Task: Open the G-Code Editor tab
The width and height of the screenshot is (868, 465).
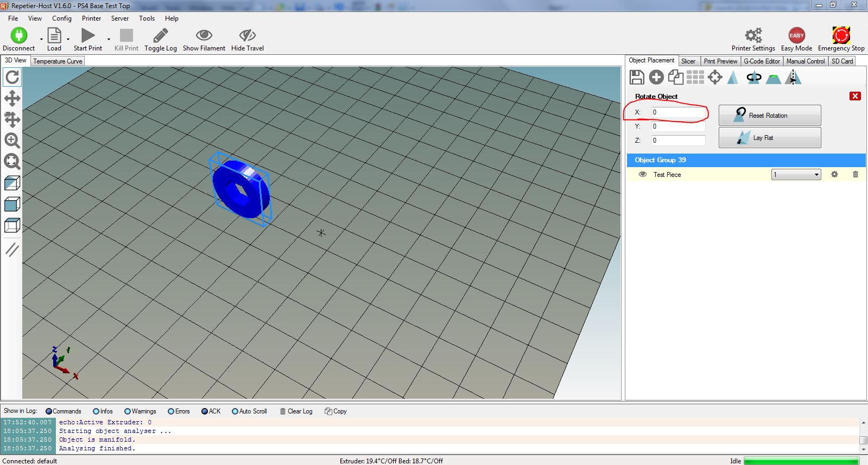Action: [x=762, y=61]
